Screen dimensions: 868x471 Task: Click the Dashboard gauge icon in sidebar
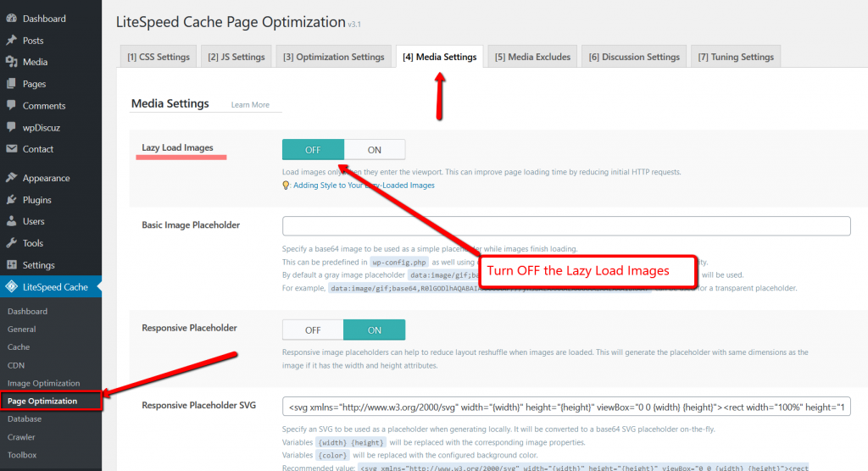(x=11, y=19)
